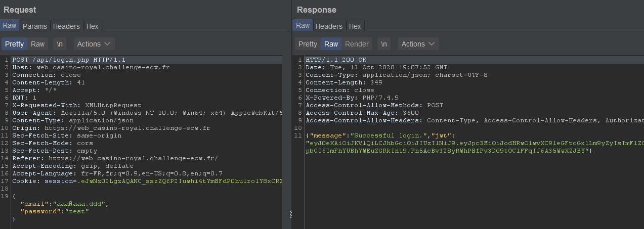
Task: Open the Request Params tab
Action: [x=34, y=26]
